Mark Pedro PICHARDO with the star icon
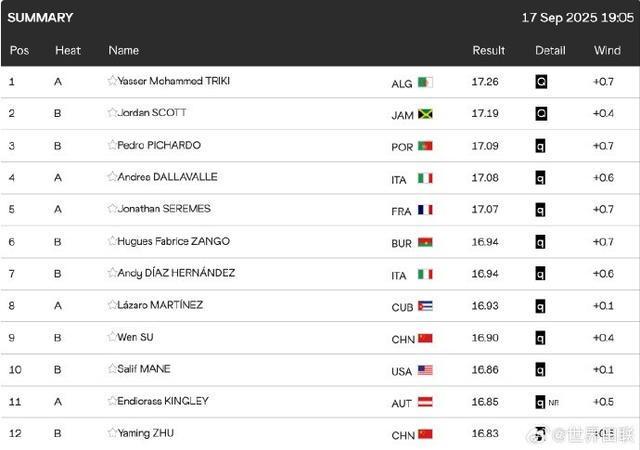The height and width of the screenshot is (450, 640). point(112,145)
